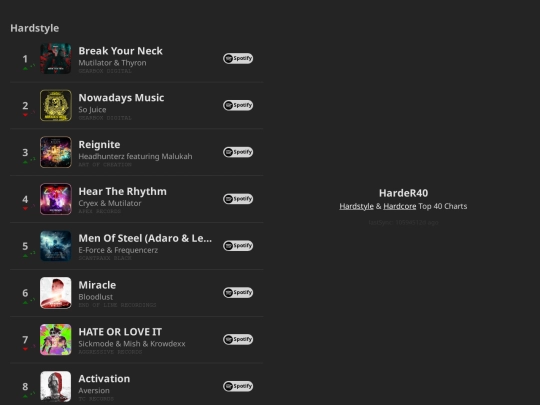
Task: Click the HardeR40 site heading
Action: (x=403, y=193)
